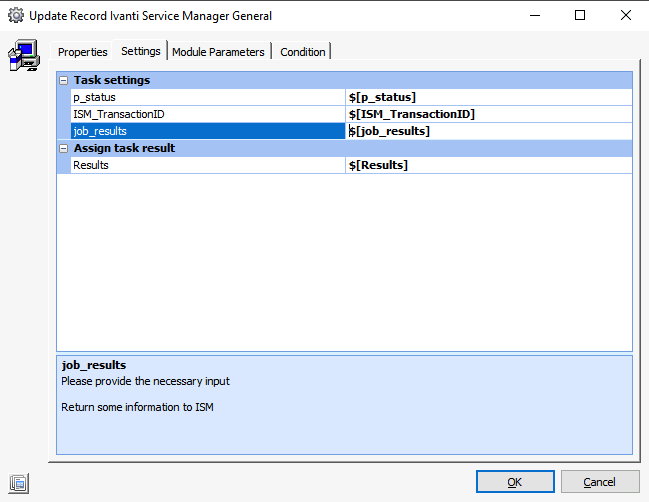Click the Task settings header text
Screen dimensions: 649x502
pos(112,80)
